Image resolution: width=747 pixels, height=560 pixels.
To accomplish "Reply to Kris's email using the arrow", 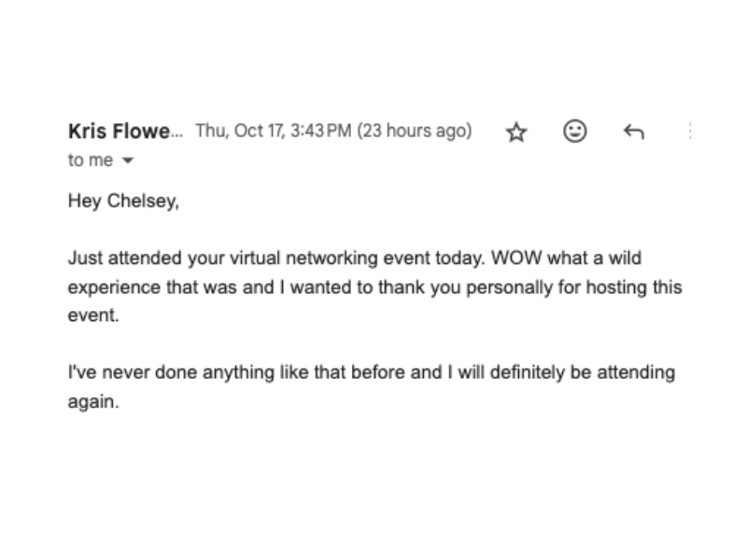I will pyautogui.click(x=633, y=133).
